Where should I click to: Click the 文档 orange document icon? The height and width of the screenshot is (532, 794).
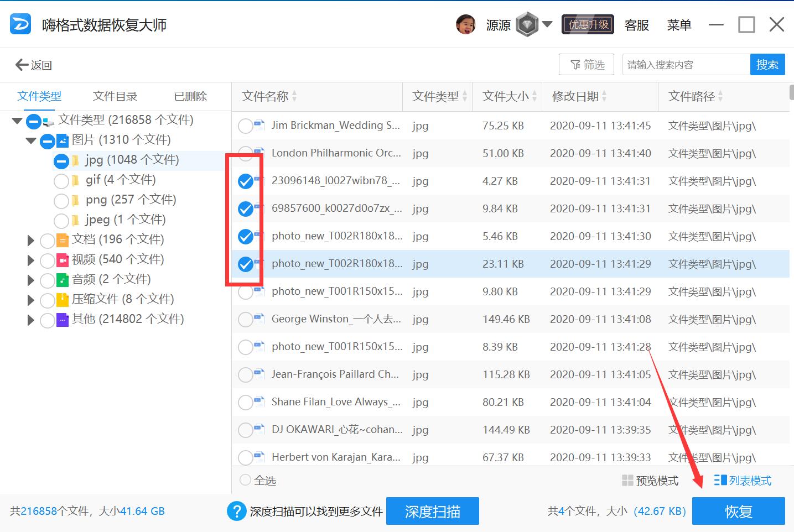click(63, 240)
